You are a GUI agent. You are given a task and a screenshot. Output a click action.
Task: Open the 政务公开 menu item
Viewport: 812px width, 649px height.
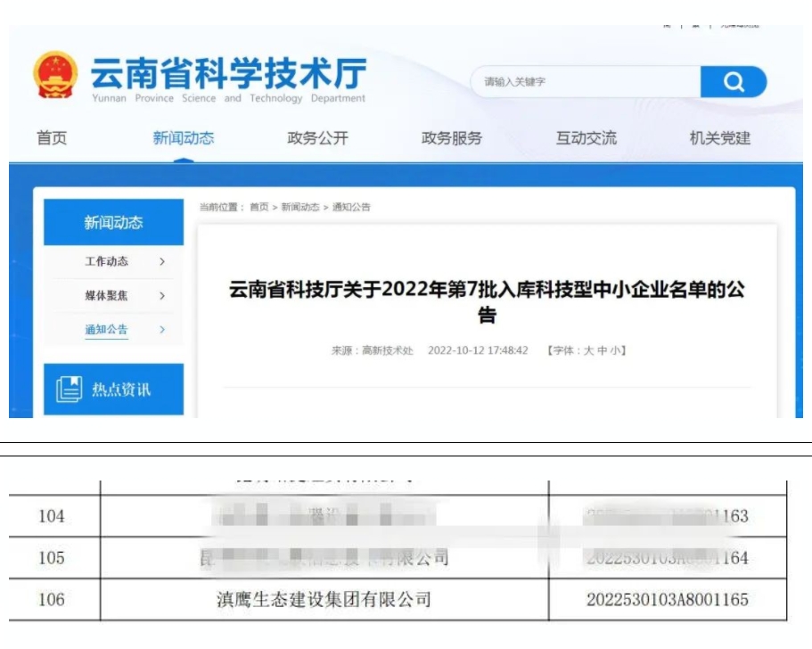click(x=318, y=138)
